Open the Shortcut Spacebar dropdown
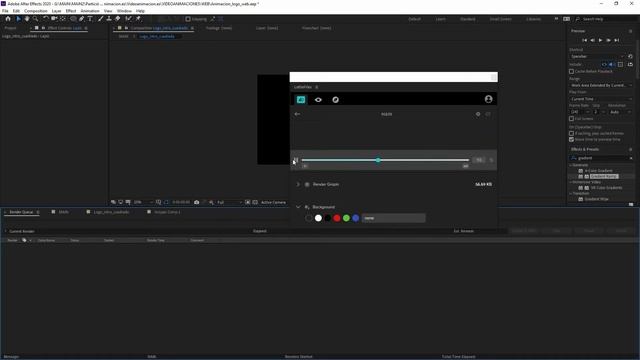Screen dimensions: 640x360 click(x=597, y=56)
